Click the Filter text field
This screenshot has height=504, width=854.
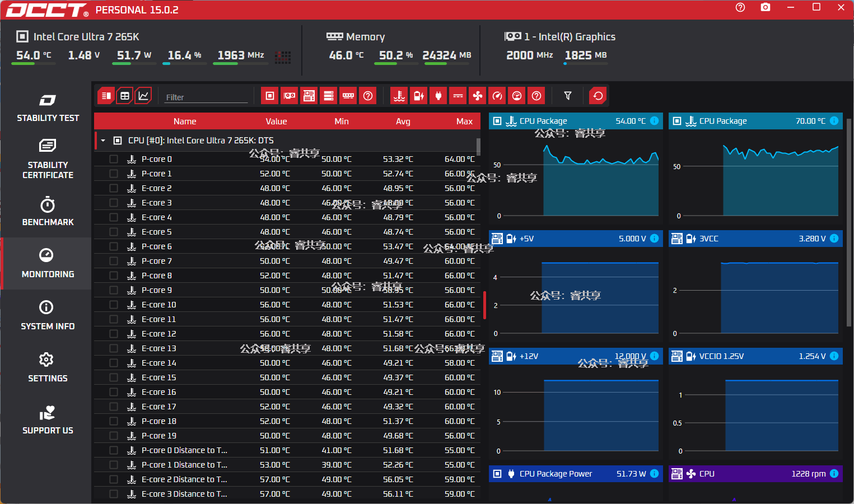tap(206, 97)
